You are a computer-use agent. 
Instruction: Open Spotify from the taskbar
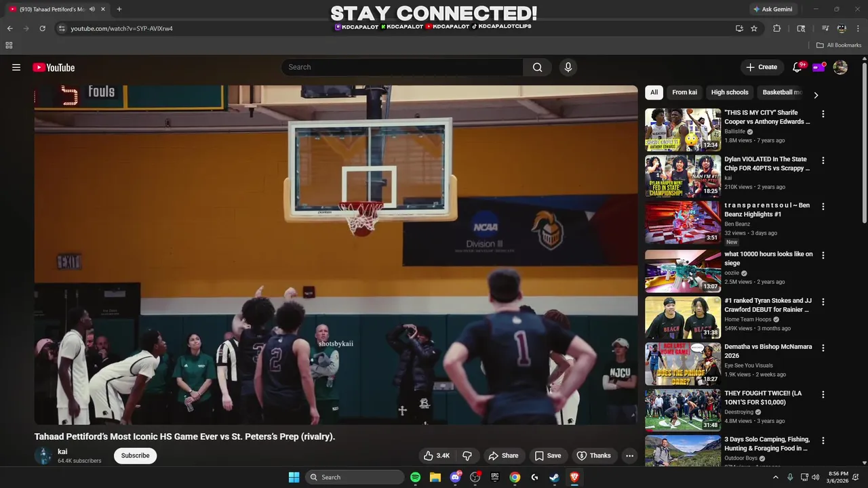click(x=416, y=477)
